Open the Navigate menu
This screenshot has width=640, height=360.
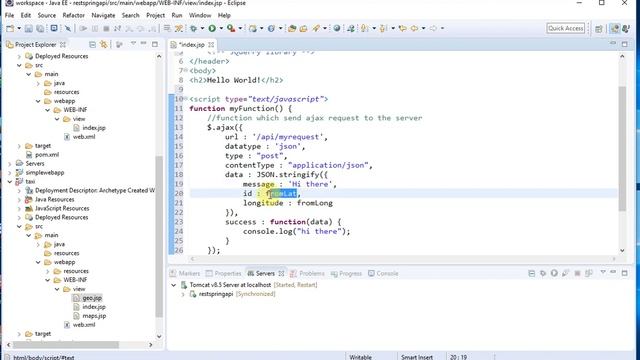click(x=103, y=15)
